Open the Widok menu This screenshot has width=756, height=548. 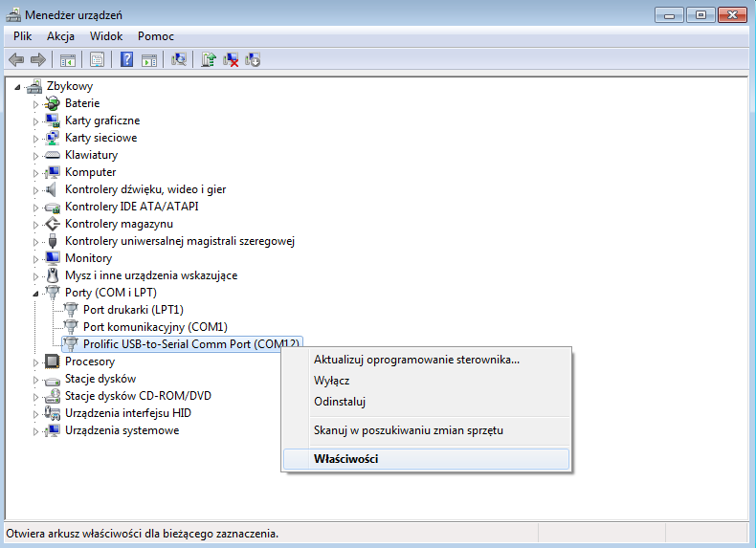(x=106, y=36)
